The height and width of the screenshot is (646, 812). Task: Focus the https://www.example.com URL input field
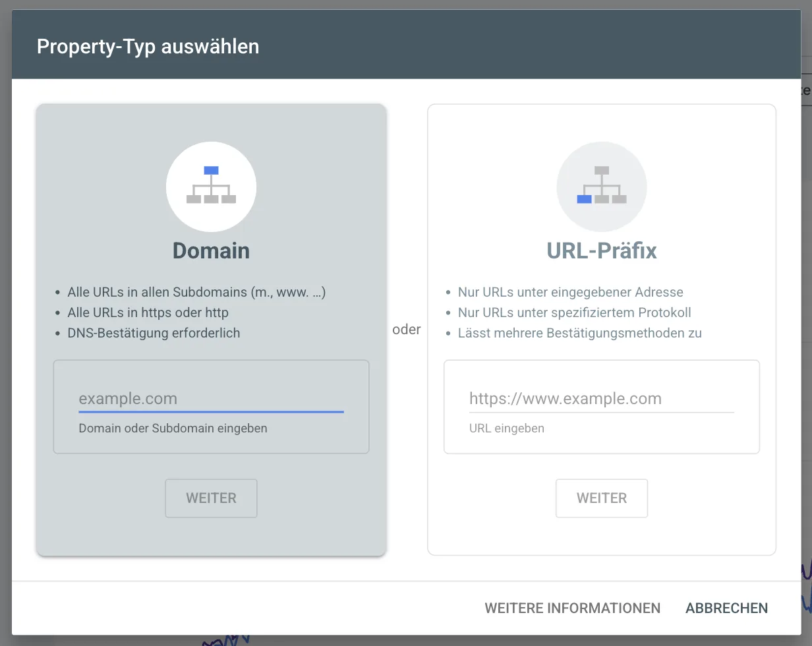(x=602, y=399)
